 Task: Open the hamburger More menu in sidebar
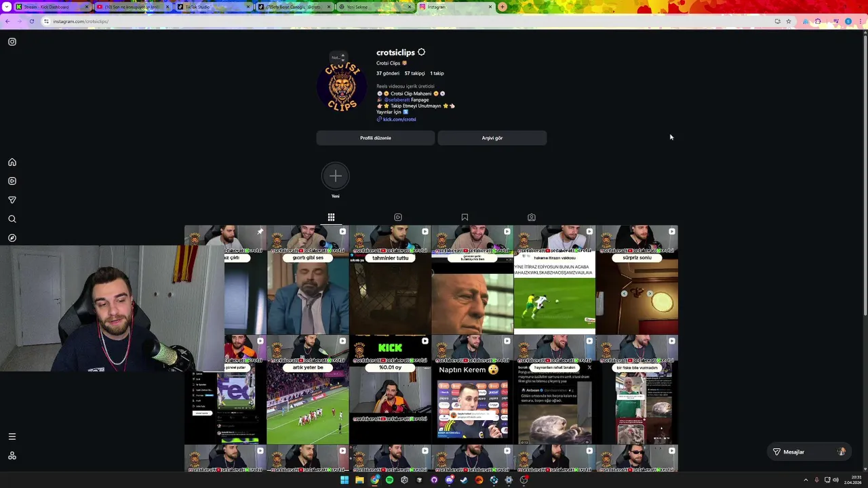pyautogui.click(x=12, y=436)
